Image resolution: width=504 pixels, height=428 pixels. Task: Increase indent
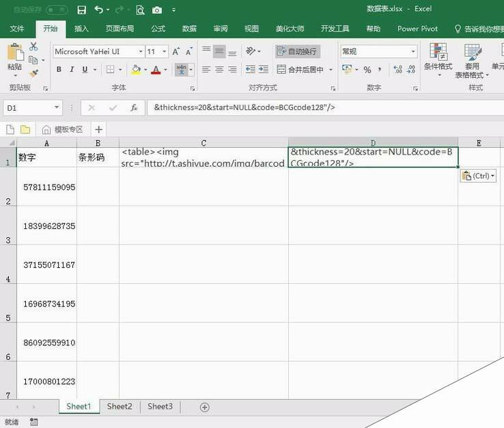click(264, 69)
